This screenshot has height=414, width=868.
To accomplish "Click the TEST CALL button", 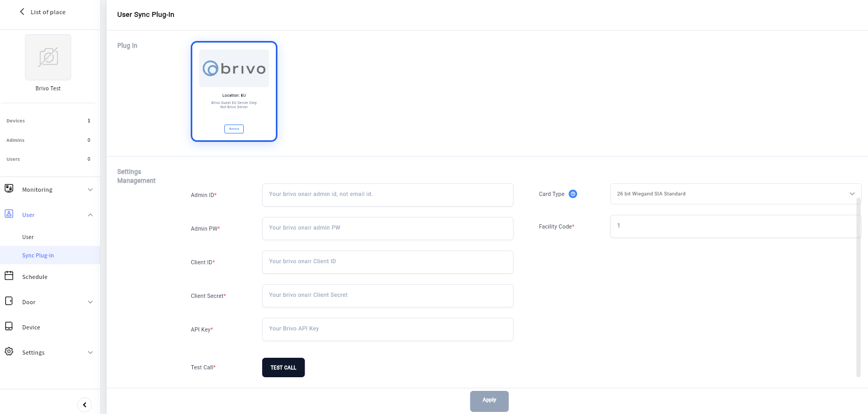I will pos(283,367).
